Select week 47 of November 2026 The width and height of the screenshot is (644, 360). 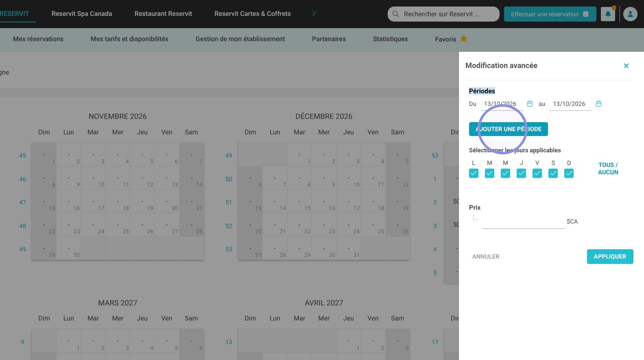[x=22, y=202]
